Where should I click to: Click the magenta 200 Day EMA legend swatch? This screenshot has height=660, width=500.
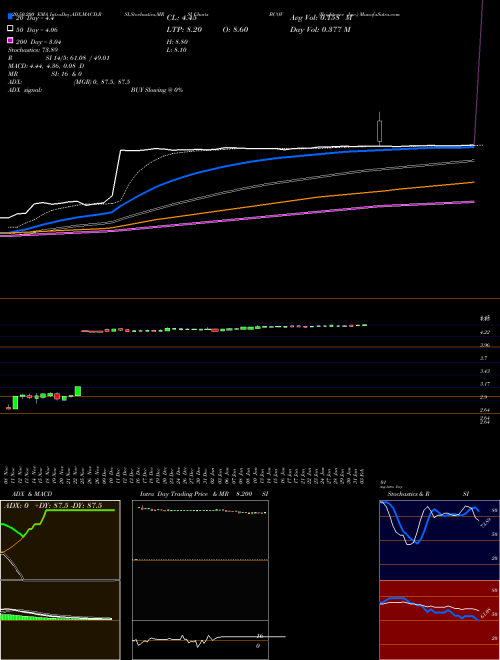coord(10,41)
